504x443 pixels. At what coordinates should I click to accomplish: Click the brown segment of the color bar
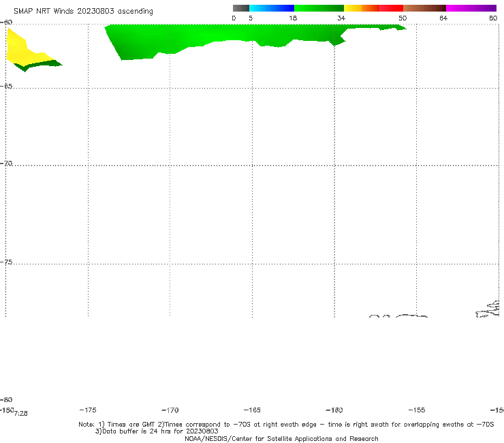424,8
